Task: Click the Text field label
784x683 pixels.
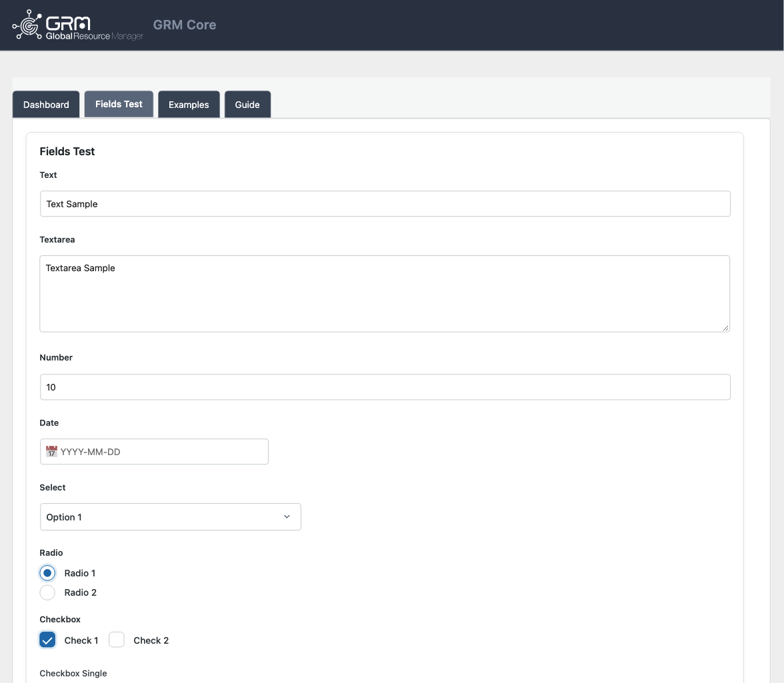Action: pos(48,175)
